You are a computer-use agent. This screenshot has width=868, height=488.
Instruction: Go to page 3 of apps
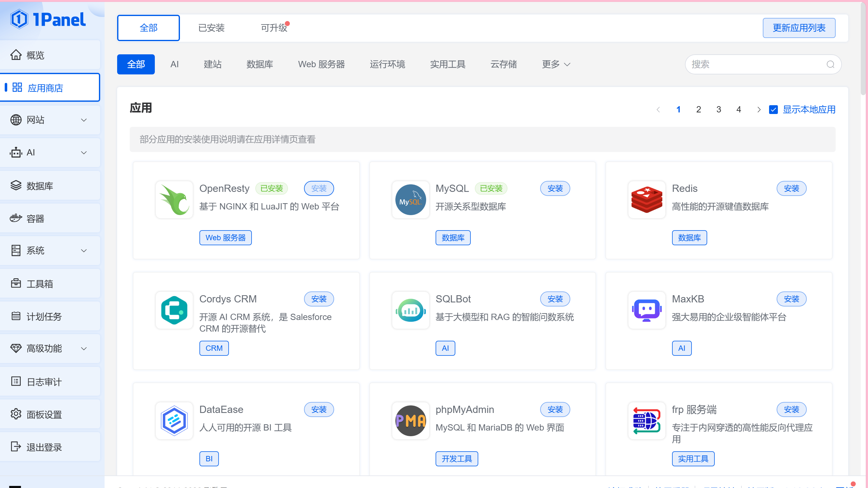(719, 110)
